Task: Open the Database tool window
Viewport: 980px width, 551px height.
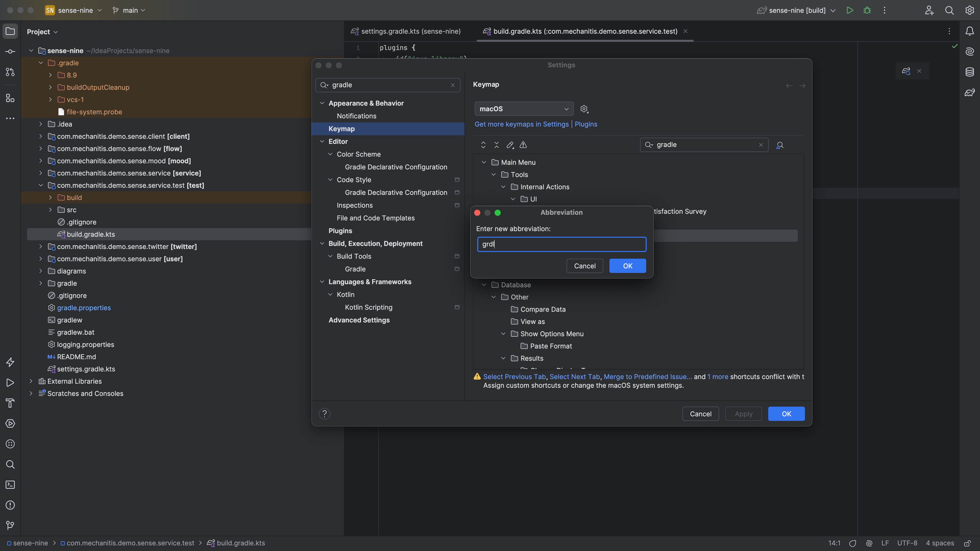Action: 970,71
